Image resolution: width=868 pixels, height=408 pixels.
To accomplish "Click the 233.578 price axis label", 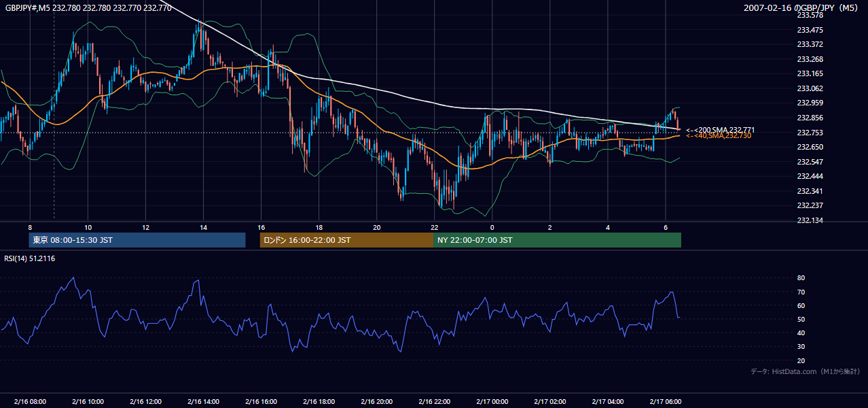I will 810,15.
